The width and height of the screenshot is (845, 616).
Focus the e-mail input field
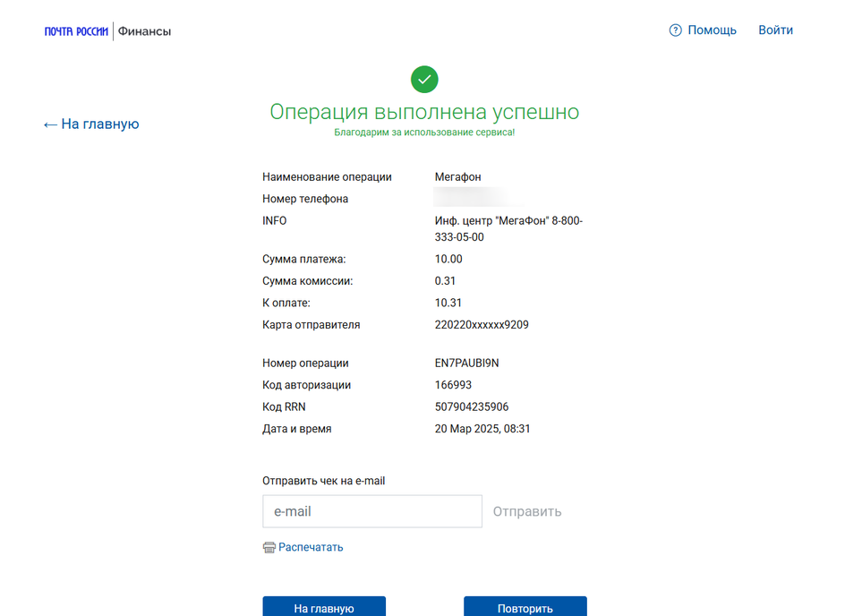click(x=372, y=511)
